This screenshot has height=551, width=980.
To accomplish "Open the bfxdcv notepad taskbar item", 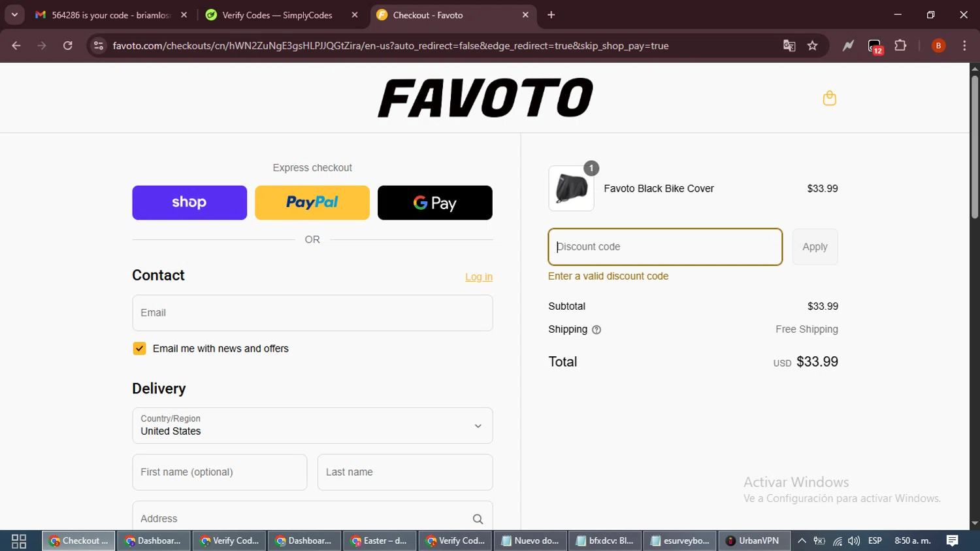I will (605, 541).
